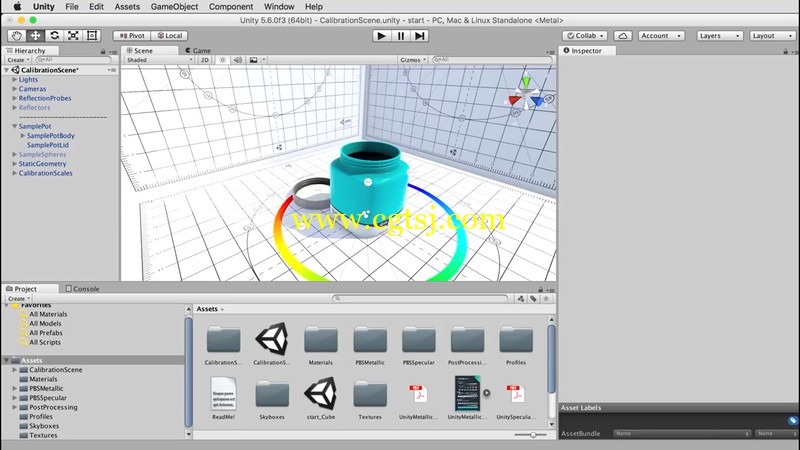This screenshot has height=450, width=800.
Task: Open the Collab dropdown
Action: [585, 36]
